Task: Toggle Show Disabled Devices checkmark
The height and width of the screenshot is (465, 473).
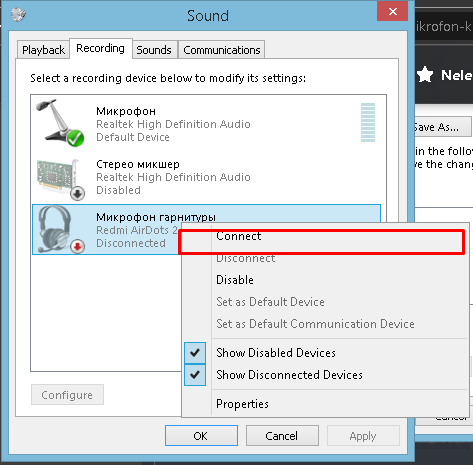Action: tap(195, 353)
